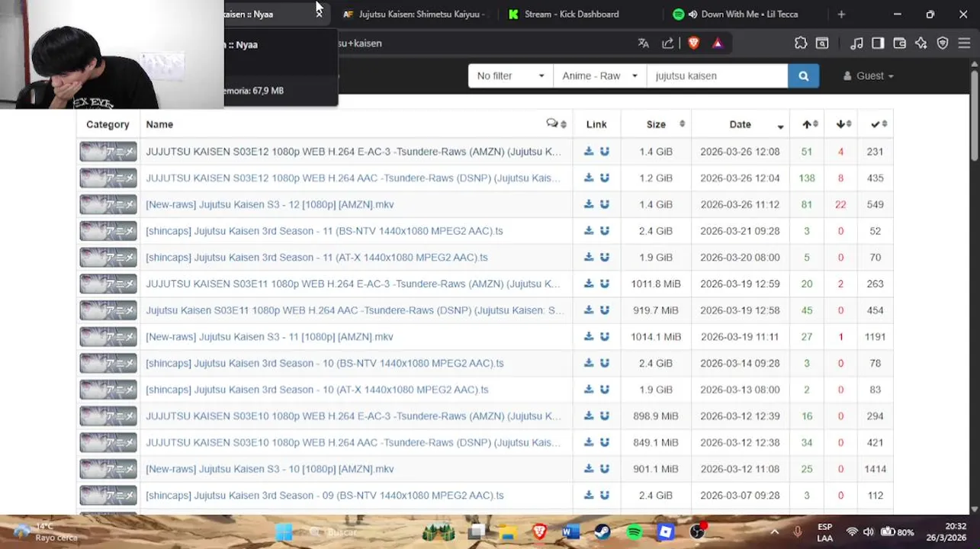
Task: Open shincaps 3rd Season - 10 AT-X link
Action: tap(317, 390)
